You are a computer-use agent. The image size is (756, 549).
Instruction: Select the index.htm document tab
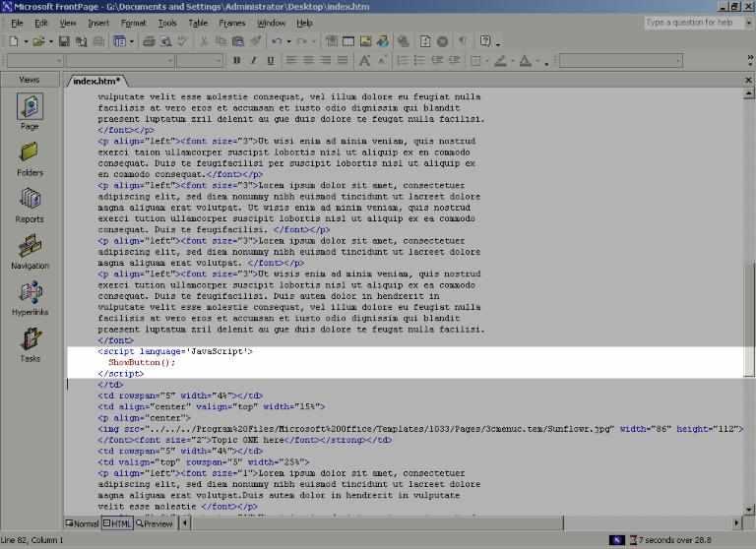tap(96, 81)
